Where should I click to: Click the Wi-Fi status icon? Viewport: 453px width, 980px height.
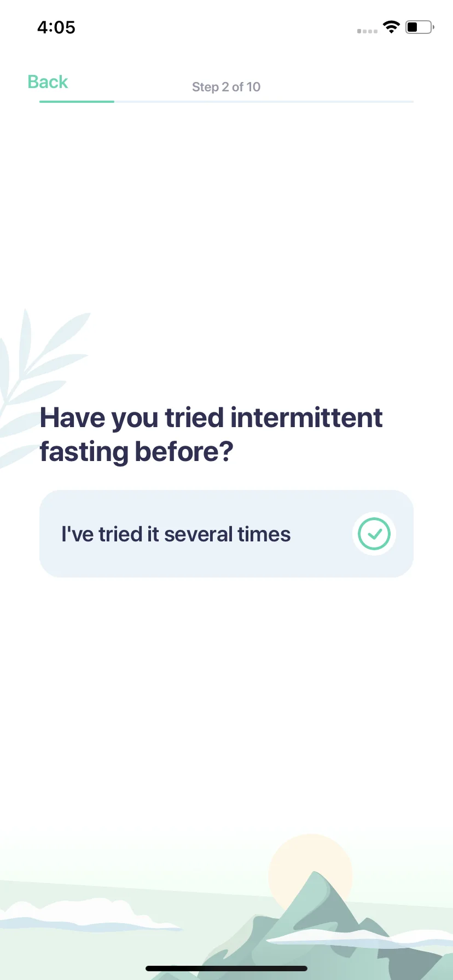(391, 27)
